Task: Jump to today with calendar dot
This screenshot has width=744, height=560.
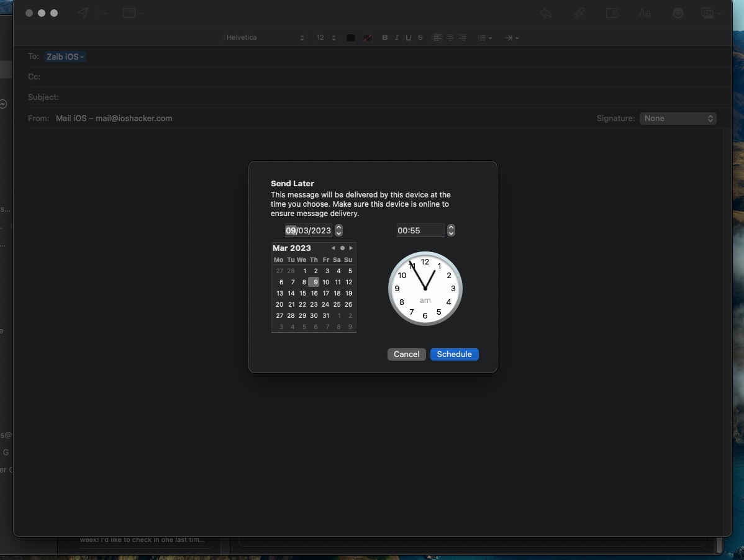Action: tap(342, 248)
